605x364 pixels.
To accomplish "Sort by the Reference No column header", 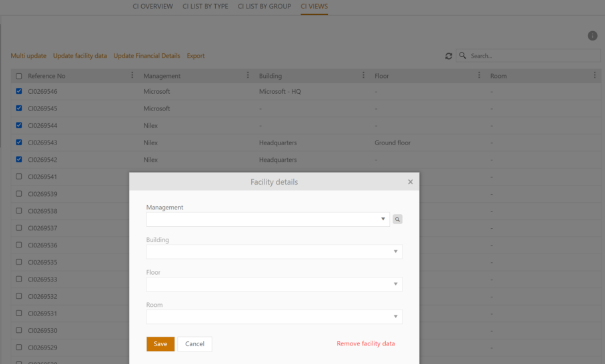I will 46,76.
